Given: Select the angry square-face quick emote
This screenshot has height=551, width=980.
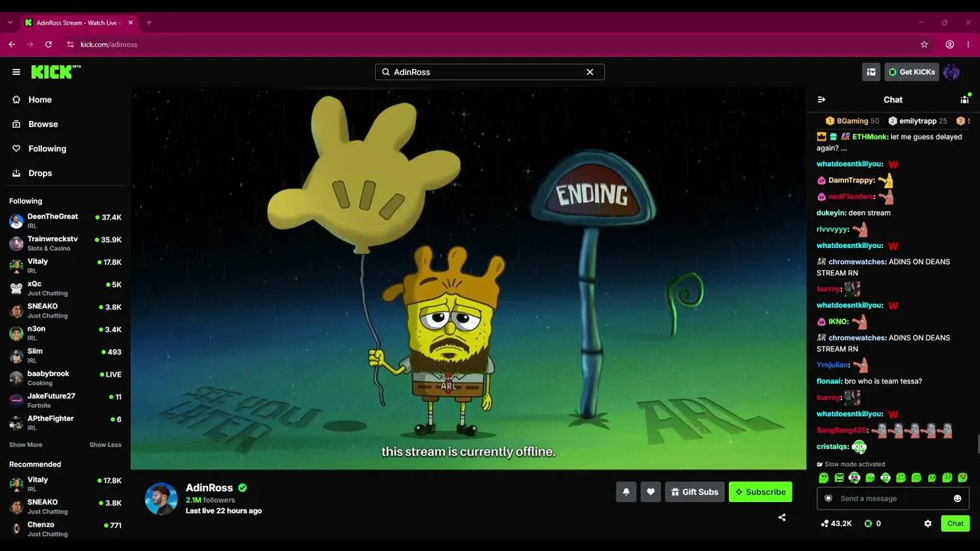Looking at the screenshot, I should 839,478.
